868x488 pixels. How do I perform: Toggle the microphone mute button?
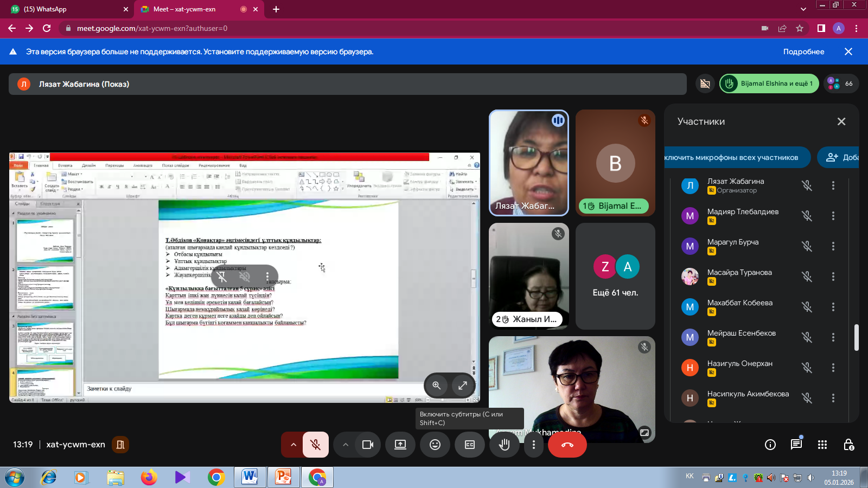point(315,445)
